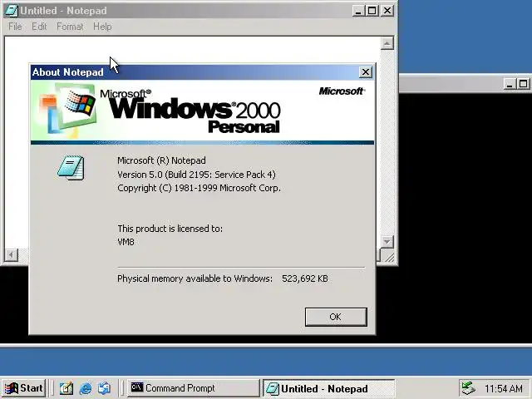Image resolution: width=532 pixels, height=399 pixels.
Task: Launch Outlook Express from quick launch
Action: click(x=104, y=388)
